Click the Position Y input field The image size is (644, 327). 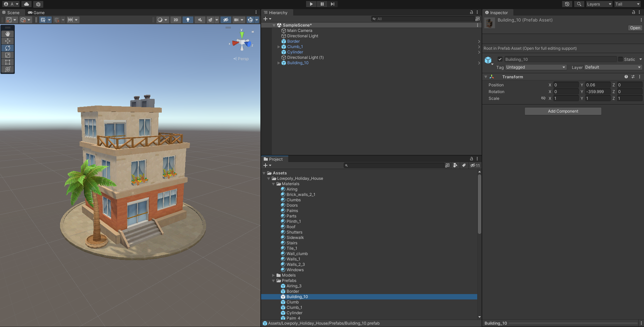pyautogui.click(x=597, y=85)
